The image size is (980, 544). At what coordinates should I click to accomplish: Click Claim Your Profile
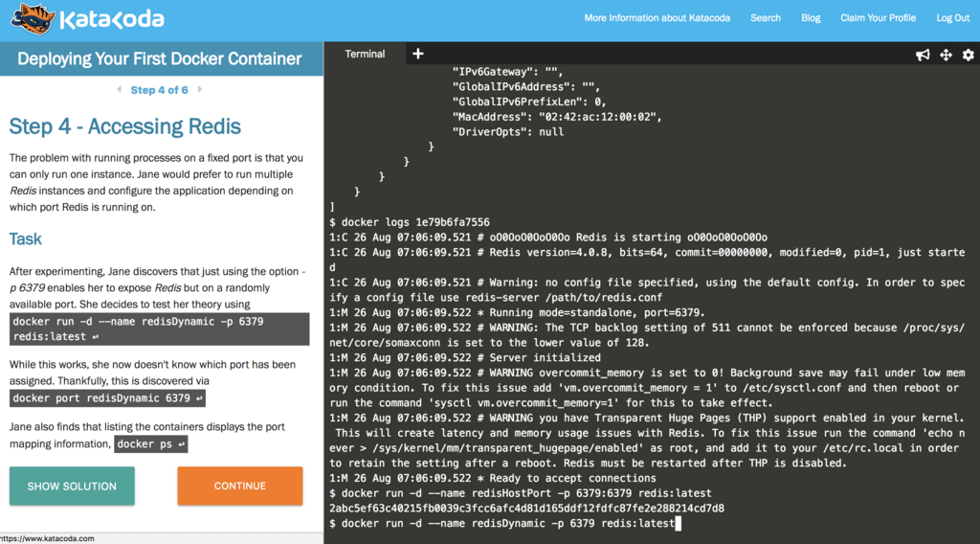pyautogui.click(x=879, y=18)
